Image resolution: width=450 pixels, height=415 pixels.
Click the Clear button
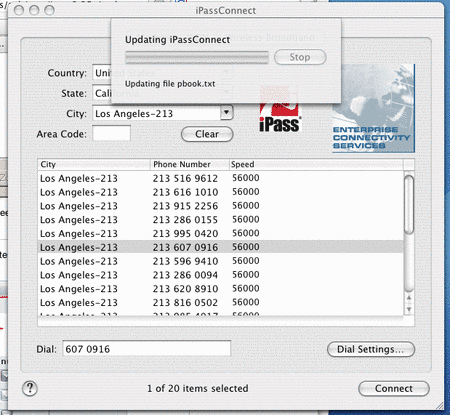[207, 134]
